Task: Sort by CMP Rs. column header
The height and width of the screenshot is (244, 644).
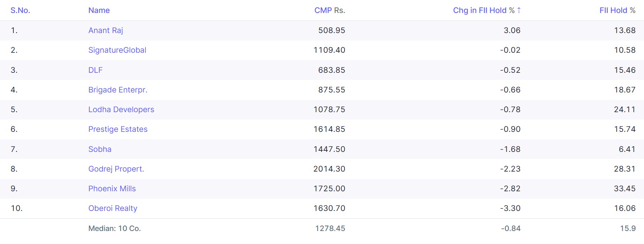Action: 330,10
